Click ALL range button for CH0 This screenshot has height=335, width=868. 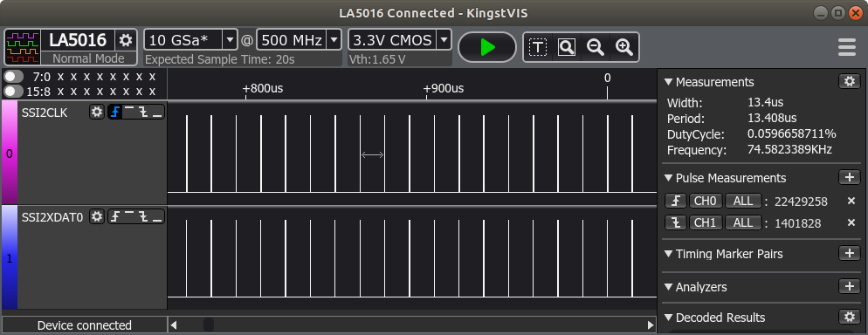(743, 201)
